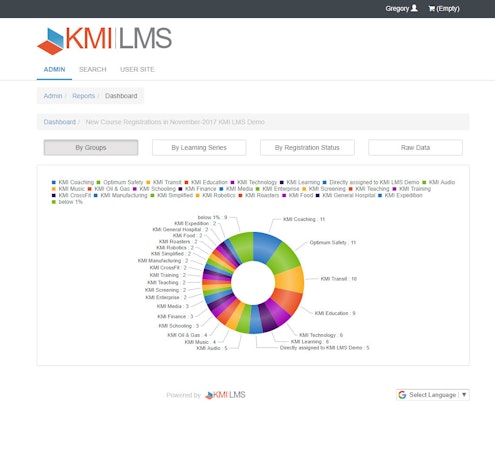The width and height of the screenshot is (495, 450).
Task: Click the KMI LMS header logo
Action: [x=105, y=40]
